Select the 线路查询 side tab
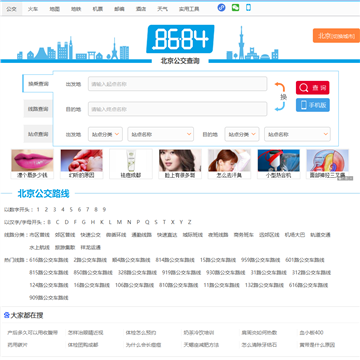 pos(38,109)
